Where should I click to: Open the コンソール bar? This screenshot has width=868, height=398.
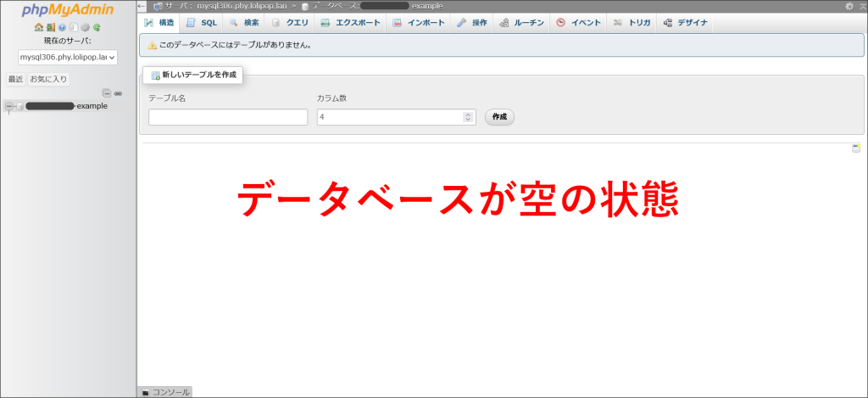(165, 392)
